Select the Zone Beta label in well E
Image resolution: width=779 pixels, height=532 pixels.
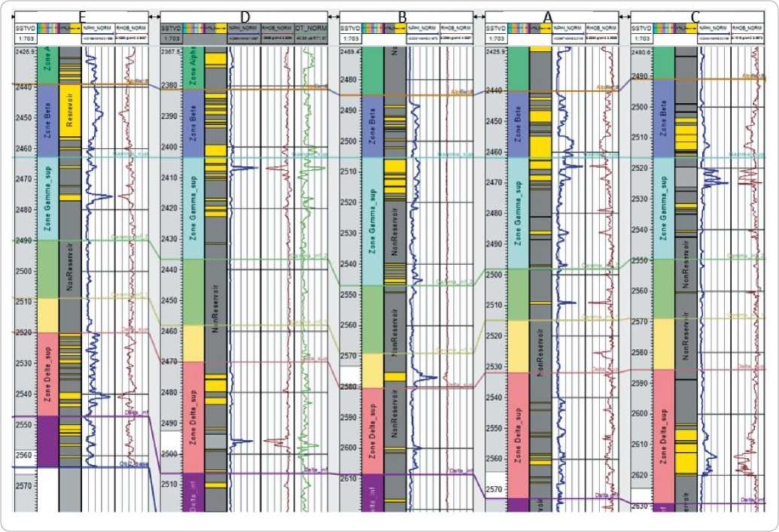(x=47, y=120)
